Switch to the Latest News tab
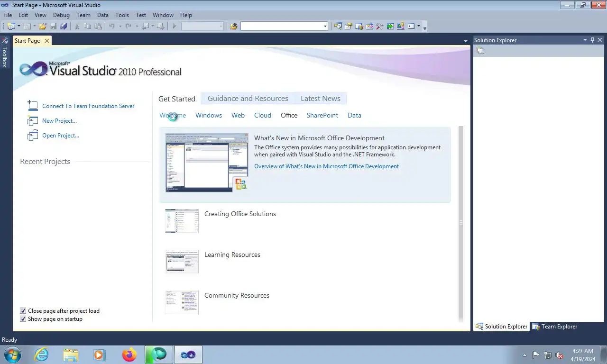The width and height of the screenshot is (607, 364). 321,99
